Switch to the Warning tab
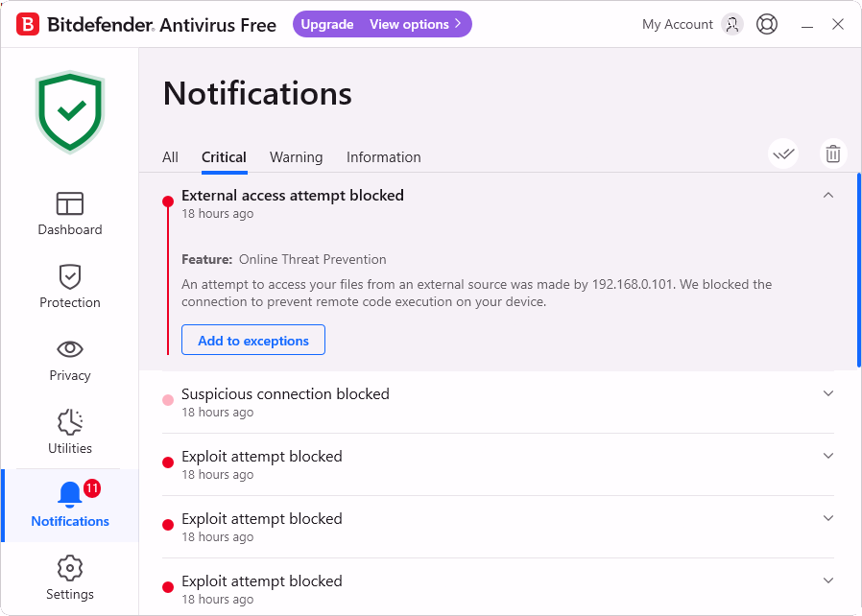This screenshot has height=616, width=862. click(x=296, y=157)
